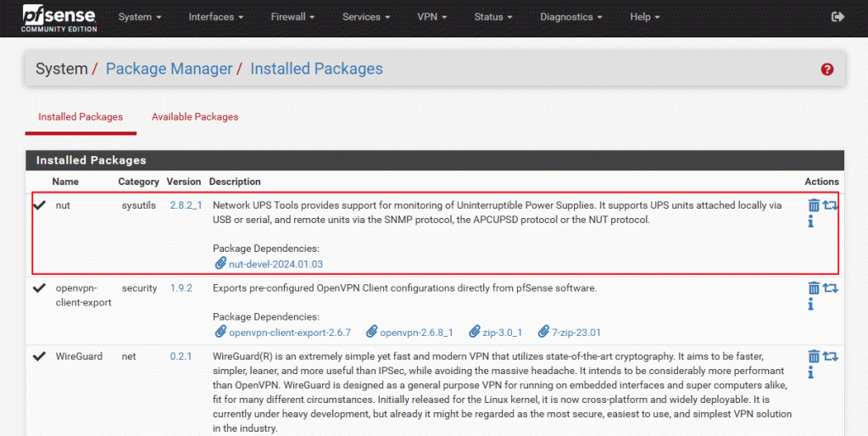This screenshot has height=436, width=868.
Task: Show info for the WireGuard package
Action: click(x=811, y=372)
